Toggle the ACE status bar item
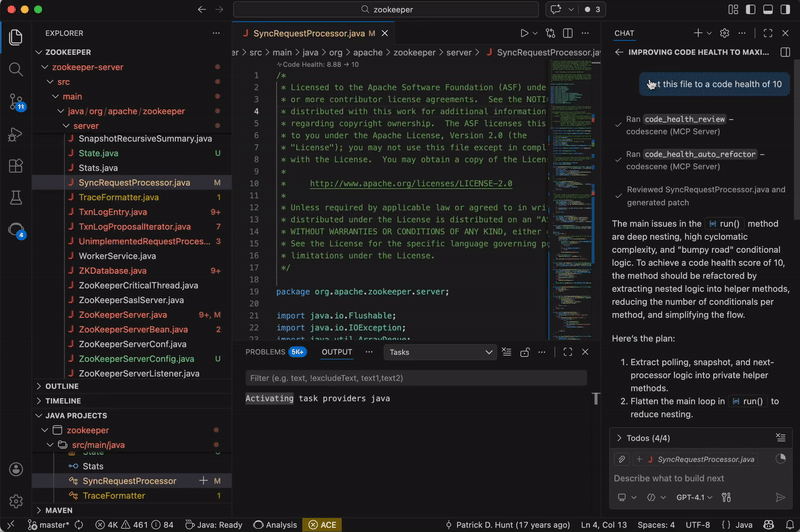This screenshot has height=532, width=800. (x=322, y=525)
